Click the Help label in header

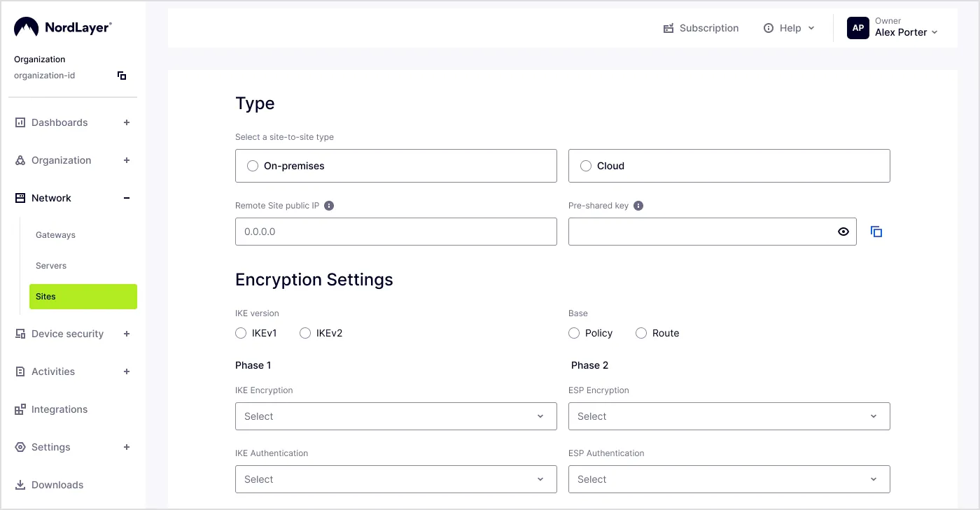click(x=790, y=28)
